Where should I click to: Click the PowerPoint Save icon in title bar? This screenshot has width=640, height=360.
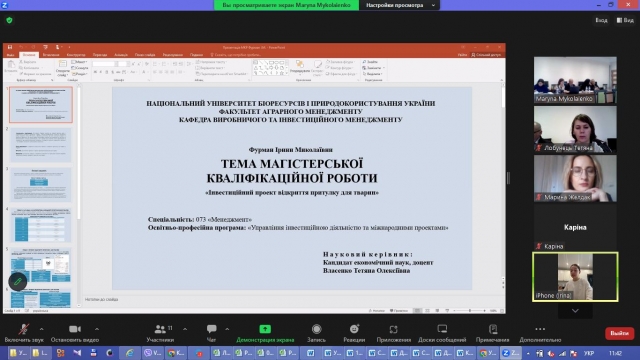point(10,47)
